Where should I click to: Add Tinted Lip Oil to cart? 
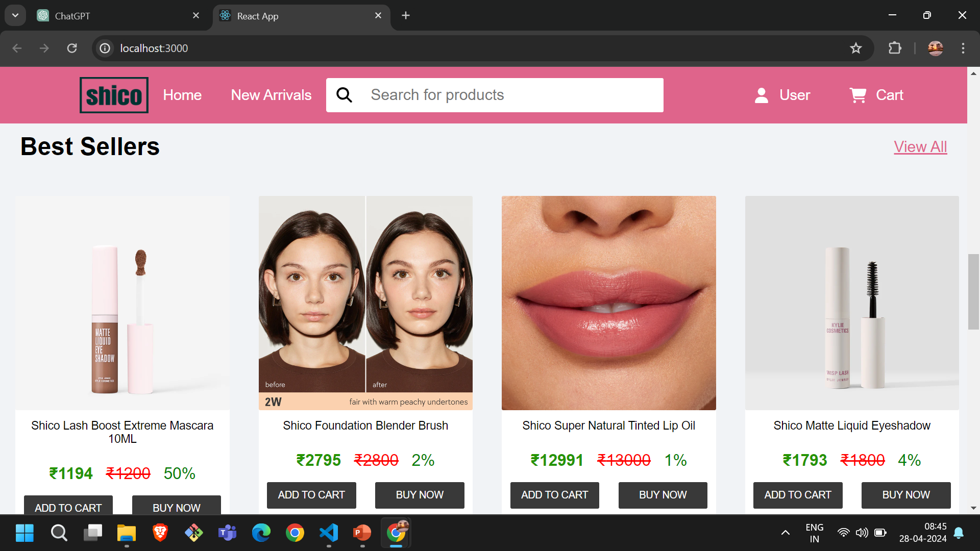pyautogui.click(x=555, y=495)
